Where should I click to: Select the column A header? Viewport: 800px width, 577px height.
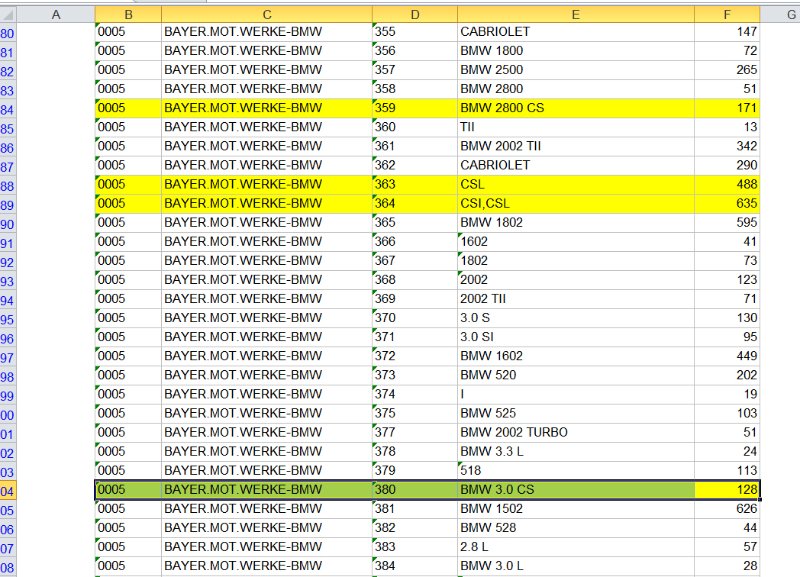56,12
